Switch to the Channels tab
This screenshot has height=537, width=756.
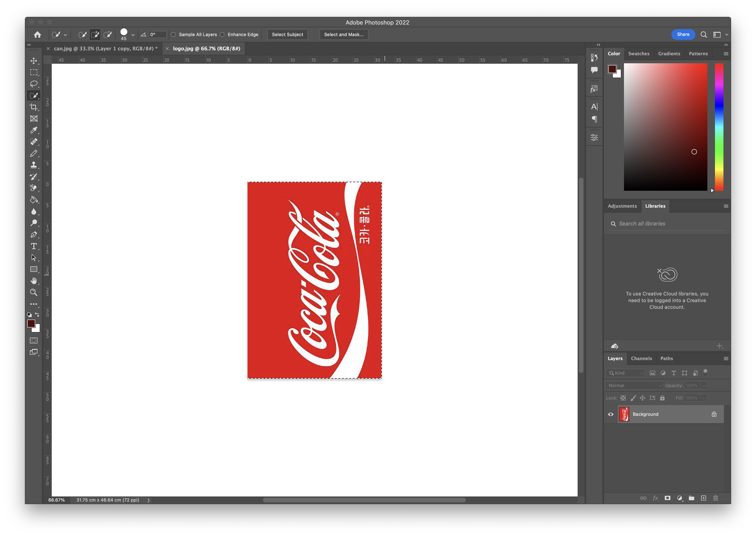[641, 359]
